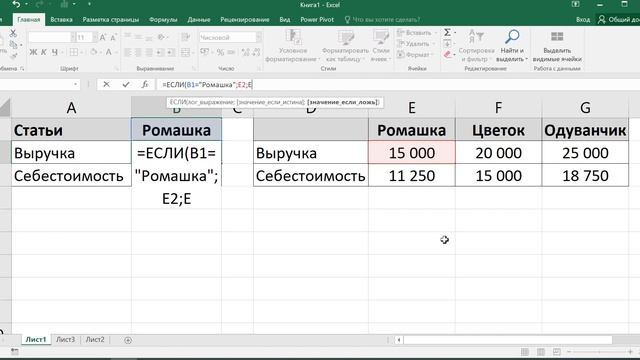Open the font size dropdown
This screenshot has height=360, width=640.
[x=95, y=38]
